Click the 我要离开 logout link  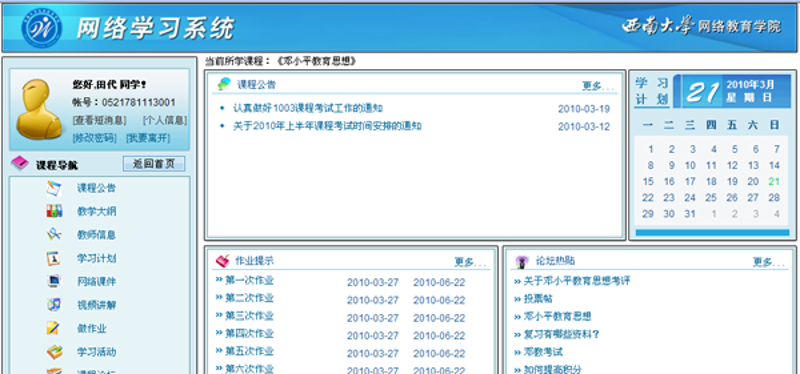point(148,138)
